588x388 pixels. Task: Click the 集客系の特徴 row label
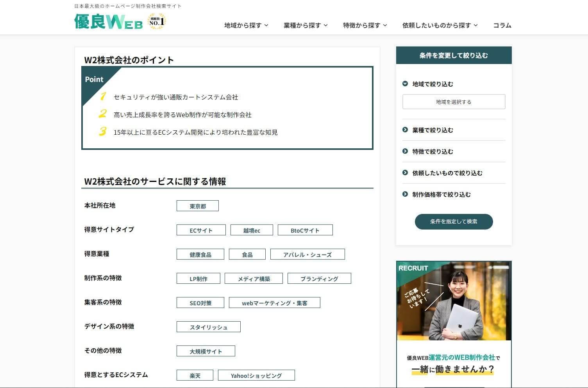(x=103, y=302)
